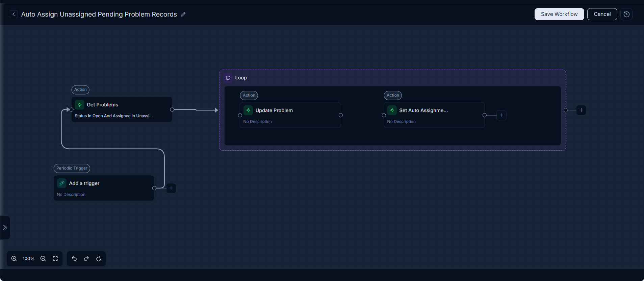
Task: Click Update Problem input connector
Action: tap(240, 115)
